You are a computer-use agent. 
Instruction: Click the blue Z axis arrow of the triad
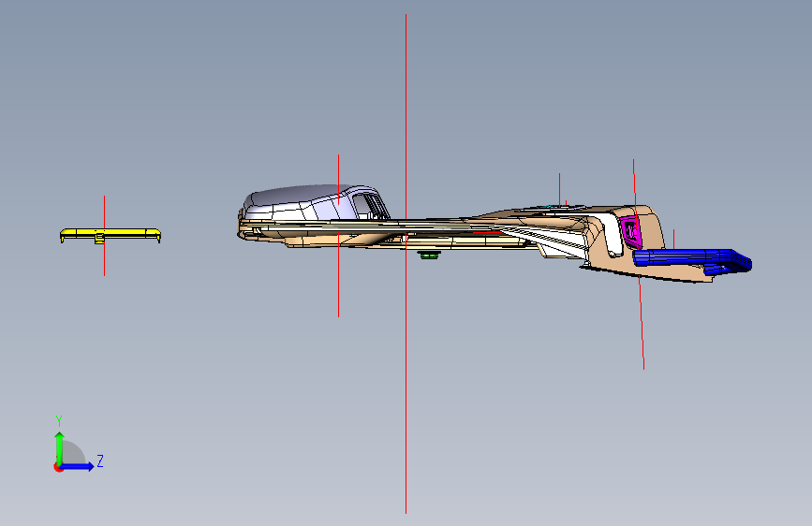click(78, 466)
